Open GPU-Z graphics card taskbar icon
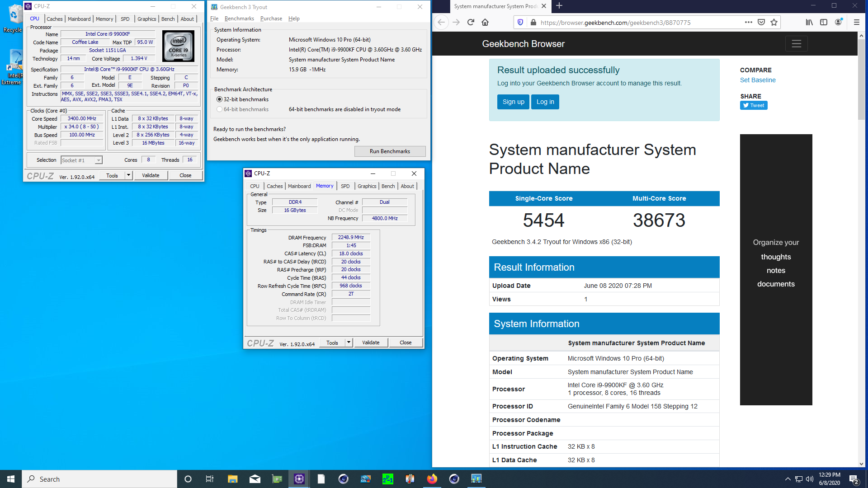This screenshot has height=488, width=868. point(277,479)
